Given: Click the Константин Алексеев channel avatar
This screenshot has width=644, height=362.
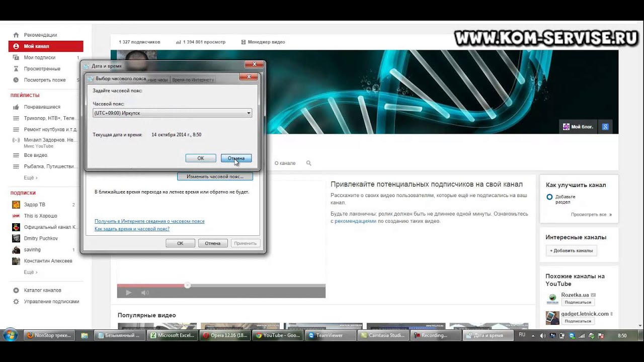Looking at the screenshot, I should pyautogui.click(x=16, y=261).
